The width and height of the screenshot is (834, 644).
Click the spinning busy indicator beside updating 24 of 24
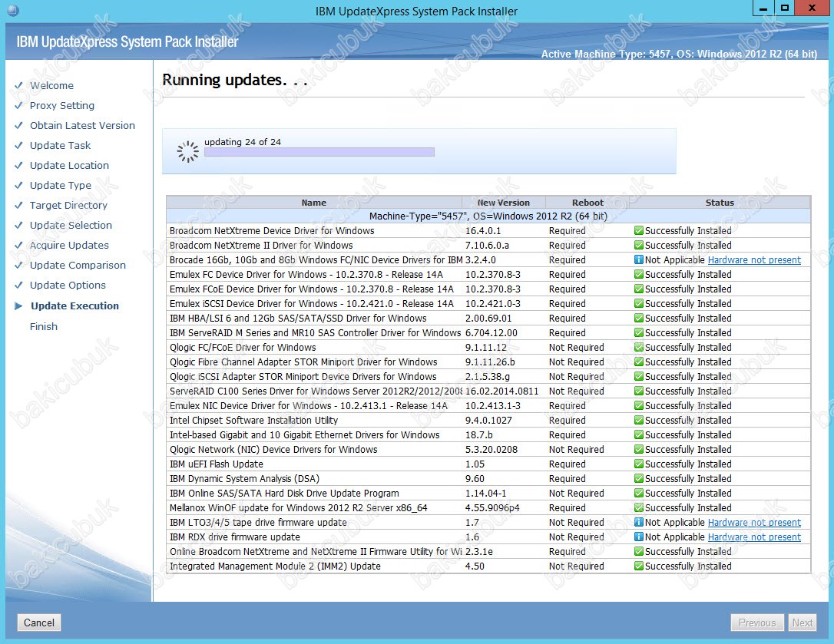pos(187,151)
